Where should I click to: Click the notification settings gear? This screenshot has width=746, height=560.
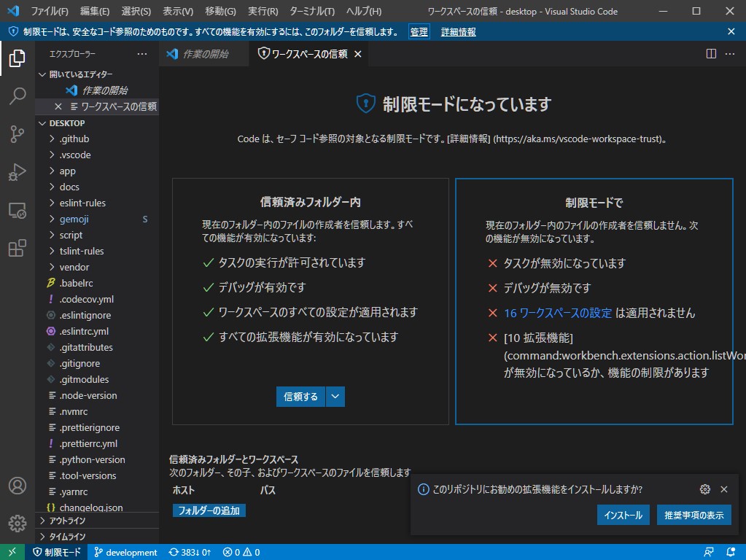(704, 489)
